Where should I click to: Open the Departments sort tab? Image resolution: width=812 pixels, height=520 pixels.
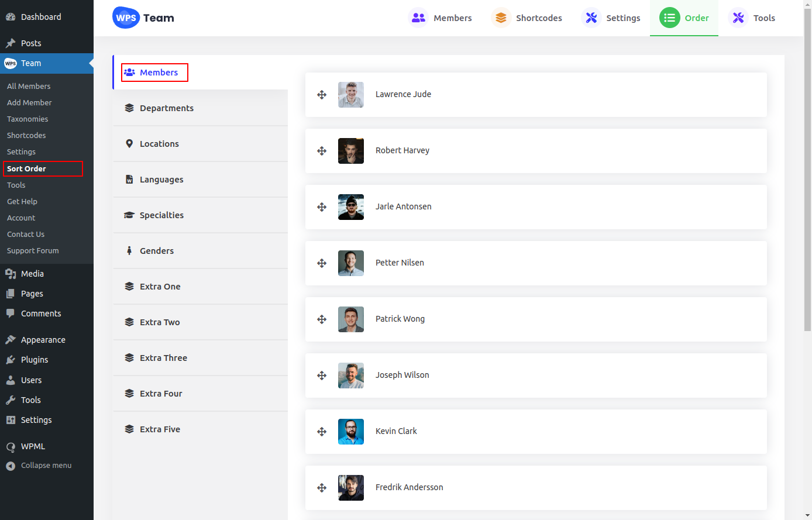coord(166,108)
